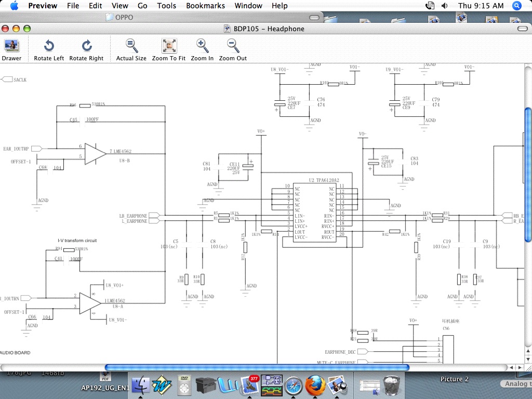Open the printer icon in the Dock

[x=206, y=385]
